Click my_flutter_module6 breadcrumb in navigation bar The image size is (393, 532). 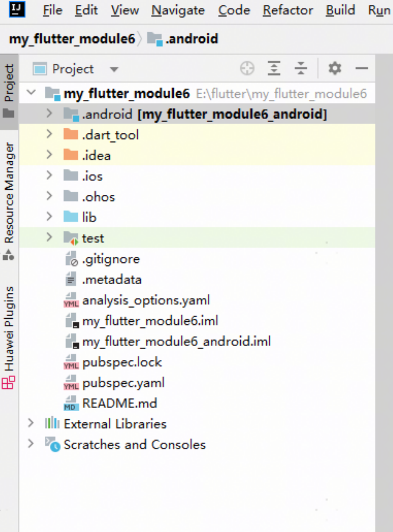pyautogui.click(x=72, y=39)
